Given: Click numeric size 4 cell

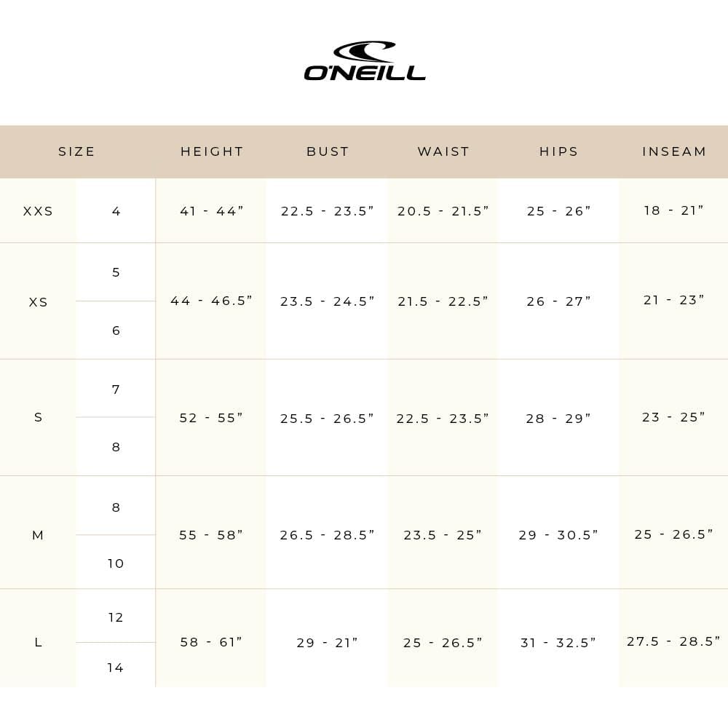Looking at the screenshot, I should click(x=116, y=211).
